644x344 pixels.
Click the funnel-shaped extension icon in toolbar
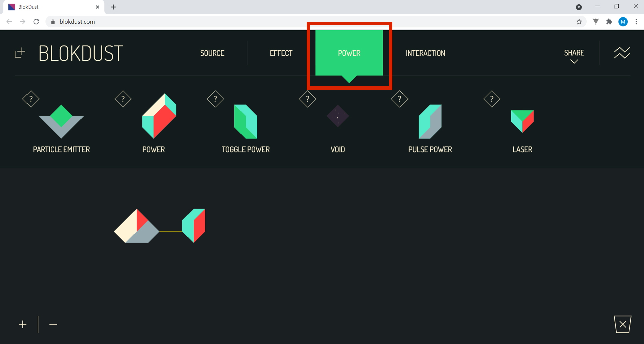tap(596, 22)
